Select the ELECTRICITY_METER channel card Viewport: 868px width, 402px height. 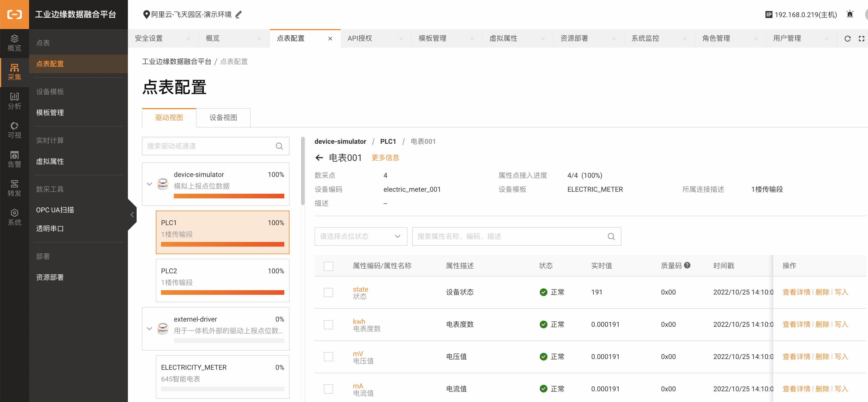(x=222, y=377)
